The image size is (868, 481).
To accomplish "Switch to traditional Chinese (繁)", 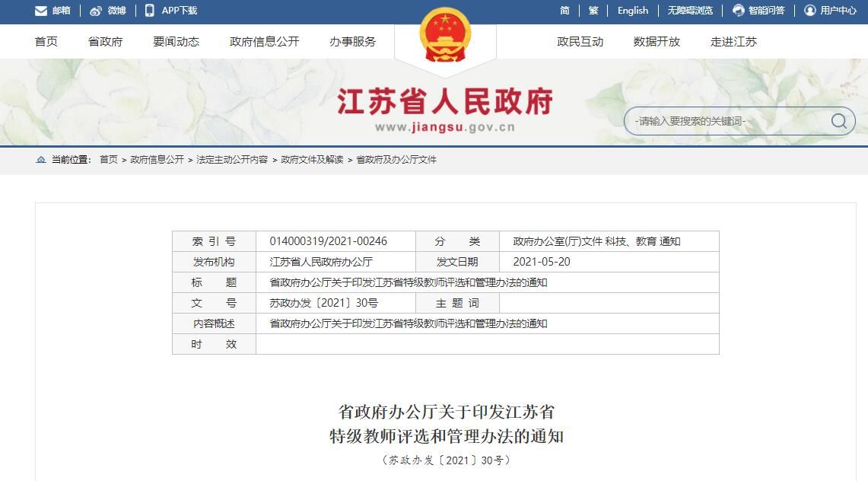I will pyautogui.click(x=593, y=11).
